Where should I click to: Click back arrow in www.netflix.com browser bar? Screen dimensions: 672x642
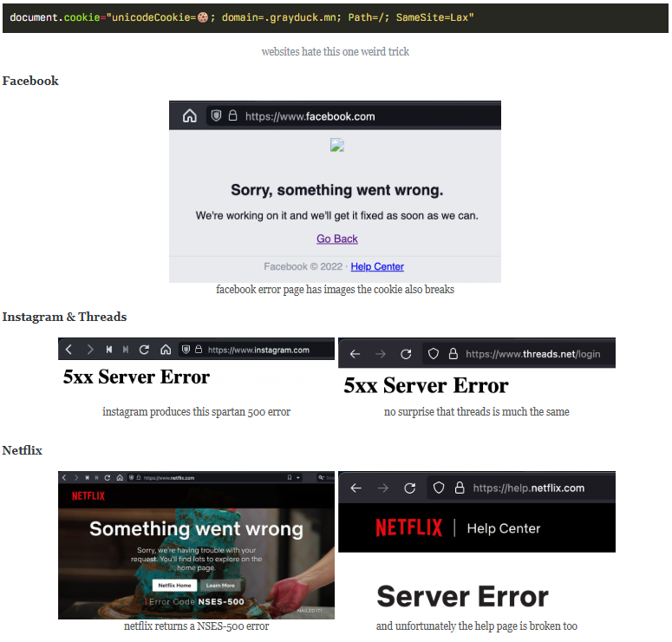tap(64, 478)
